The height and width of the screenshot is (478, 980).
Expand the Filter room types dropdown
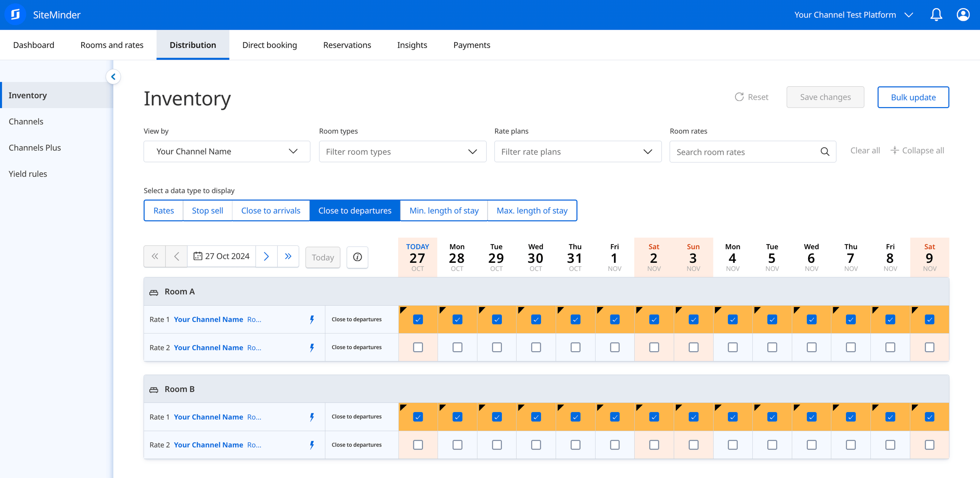tap(402, 151)
